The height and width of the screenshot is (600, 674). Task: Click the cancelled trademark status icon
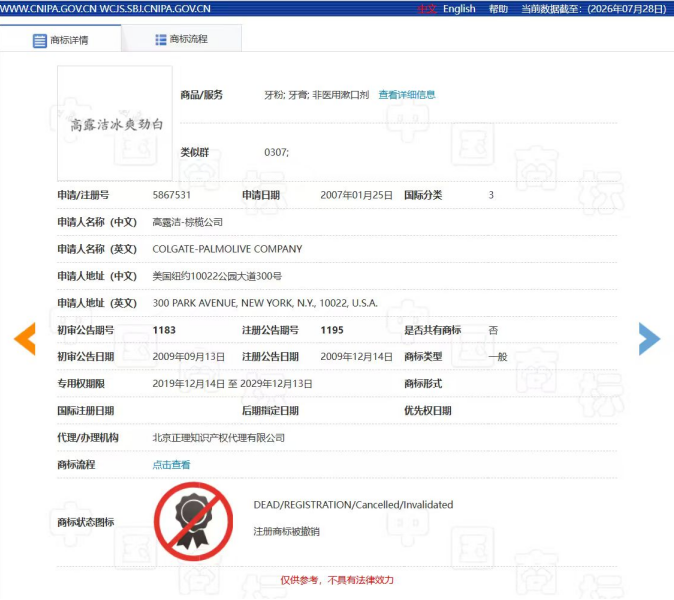[193, 521]
